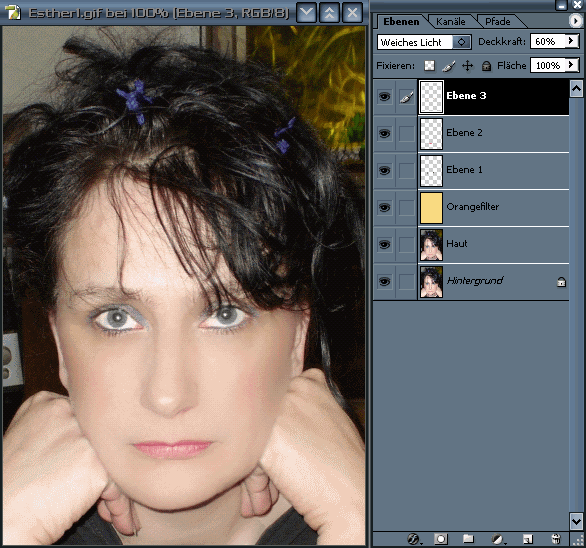
Task: Delete layer with trash icon
Action: click(556, 539)
